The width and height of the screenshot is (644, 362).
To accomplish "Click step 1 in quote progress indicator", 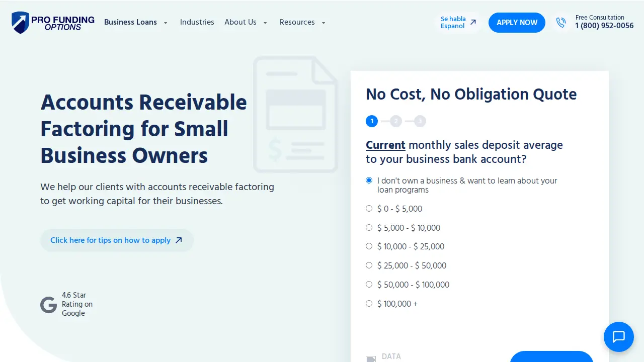I will click(372, 121).
